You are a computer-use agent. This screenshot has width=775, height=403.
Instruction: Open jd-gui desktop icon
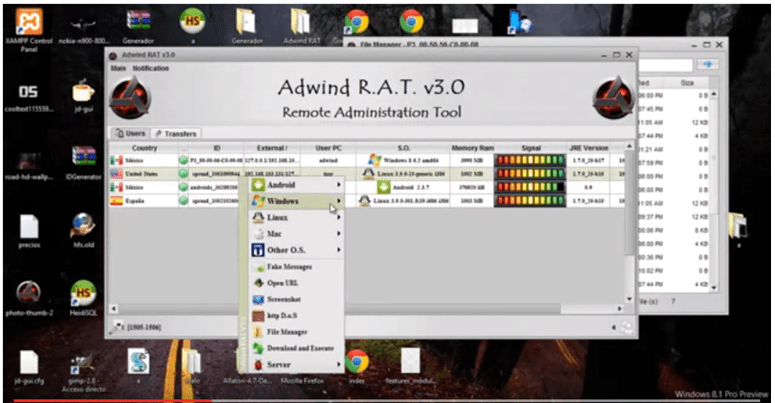point(84,95)
